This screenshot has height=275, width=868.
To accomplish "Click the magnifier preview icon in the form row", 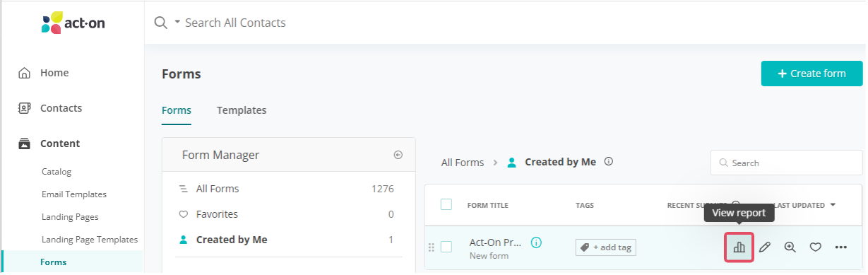I will 790,247.
